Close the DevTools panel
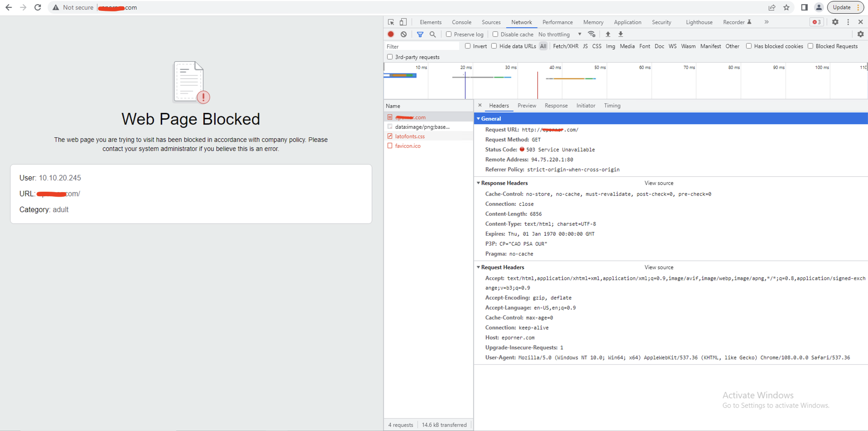This screenshot has width=868, height=431. click(x=861, y=22)
